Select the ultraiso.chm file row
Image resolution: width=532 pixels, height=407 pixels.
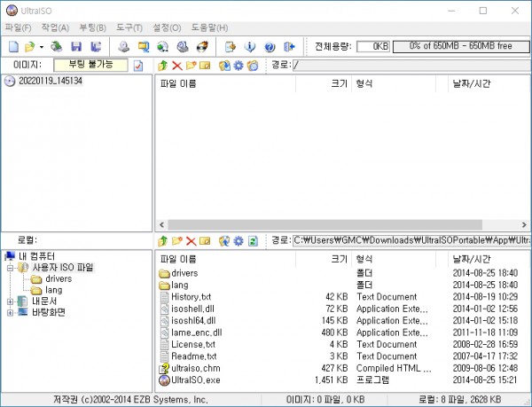(343, 368)
